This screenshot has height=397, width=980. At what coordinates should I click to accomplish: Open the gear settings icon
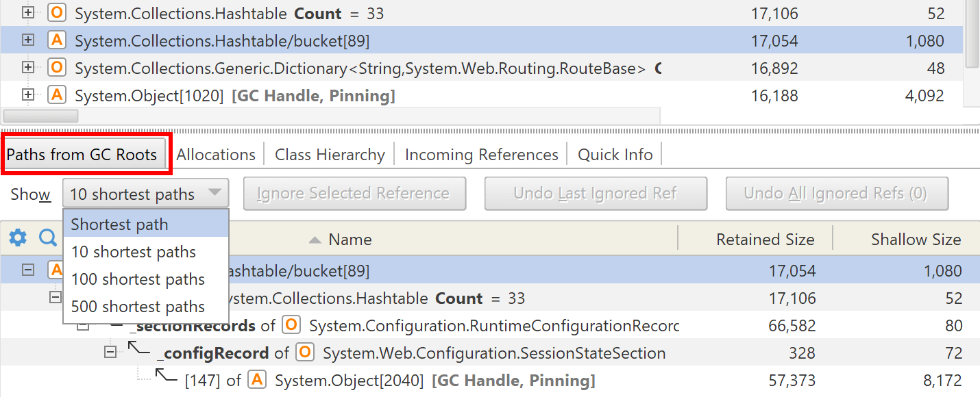tap(18, 238)
